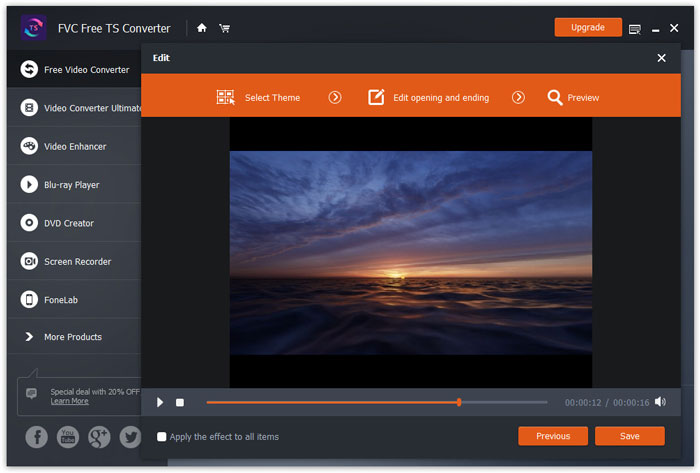Enable Apply the effect to all items
The width and height of the screenshot is (700, 473).
pyautogui.click(x=162, y=436)
